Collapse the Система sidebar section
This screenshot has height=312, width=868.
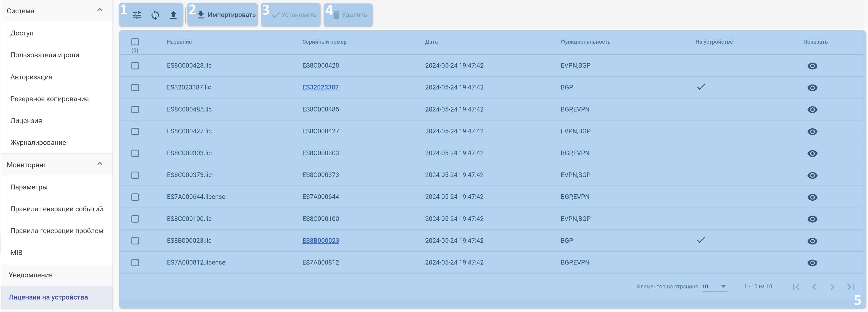(100, 10)
